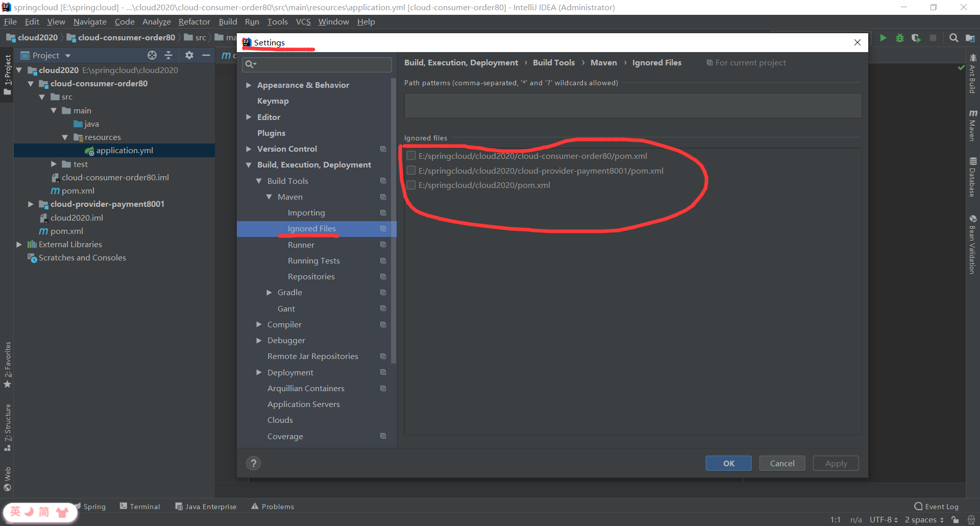Click the project-level icon next to Coverage
The image size is (980, 526).
point(383,436)
